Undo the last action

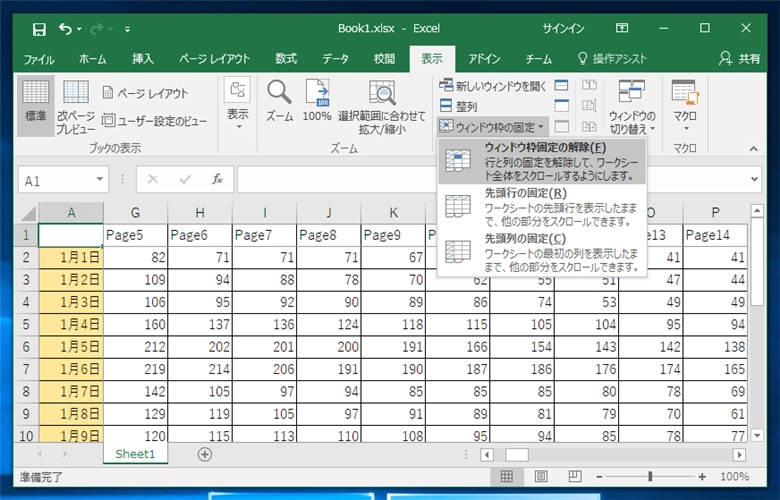tap(65, 29)
